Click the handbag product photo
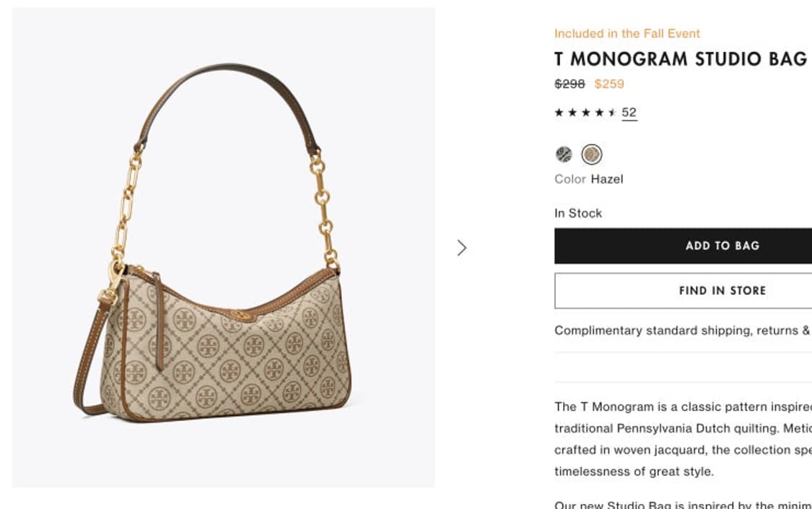 click(224, 247)
